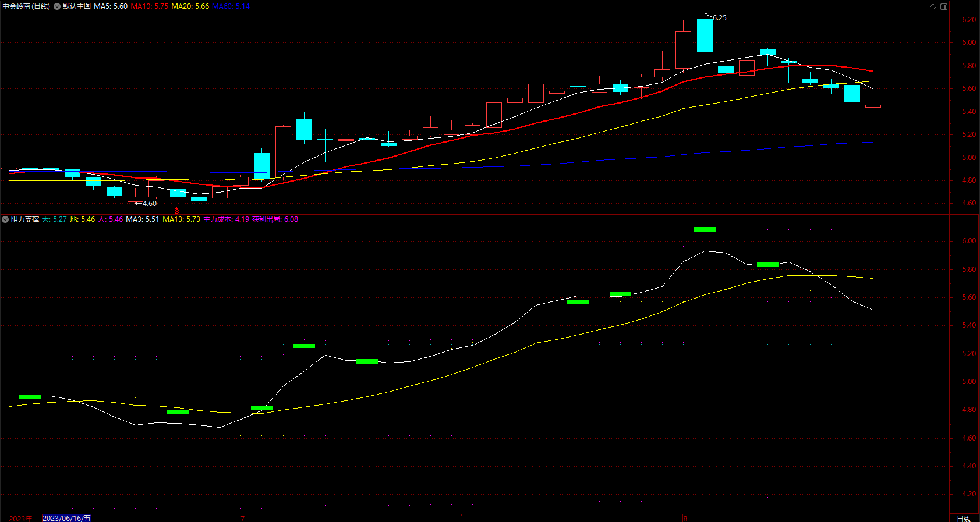Toggle the side panel icon at the chart's top right
980x522 pixels.
coord(944,6)
